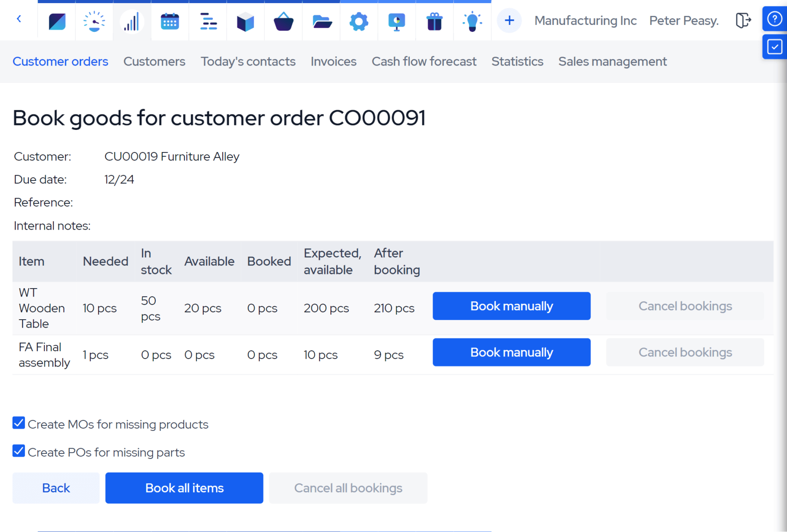Open the production planning calendar icon

[169, 21]
